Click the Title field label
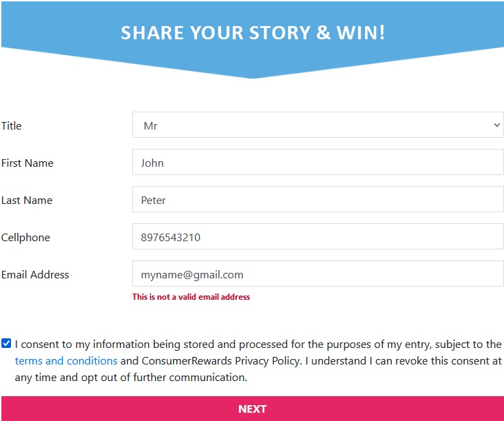Viewport: 504px width, 421px height. tap(12, 125)
